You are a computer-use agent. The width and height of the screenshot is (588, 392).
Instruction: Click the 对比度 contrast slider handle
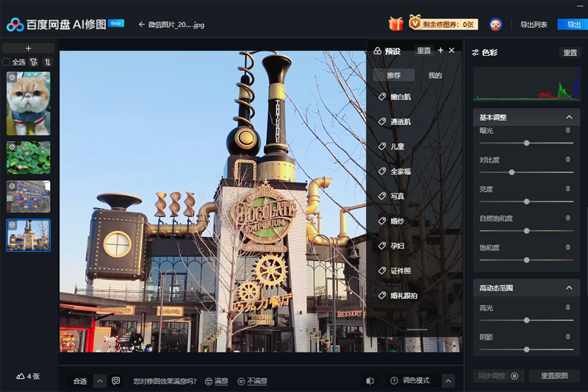(x=512, y=172)
